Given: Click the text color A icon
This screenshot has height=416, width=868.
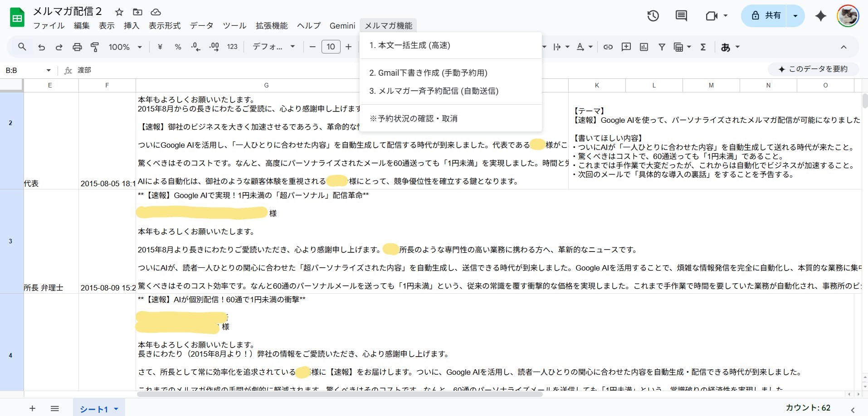Looking at the screenshot, I should [x=580, y=47].
